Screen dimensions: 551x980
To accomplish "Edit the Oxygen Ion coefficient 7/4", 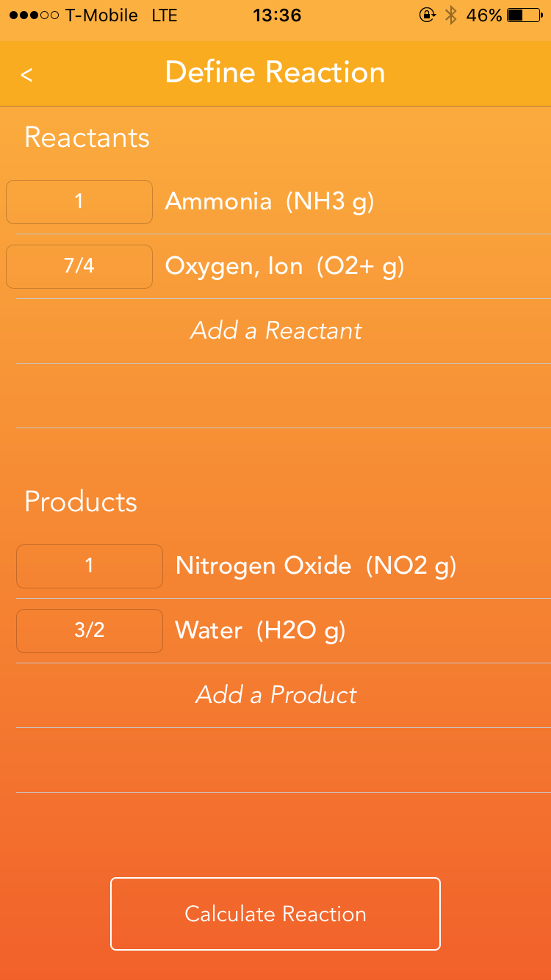I will [79, 266].
